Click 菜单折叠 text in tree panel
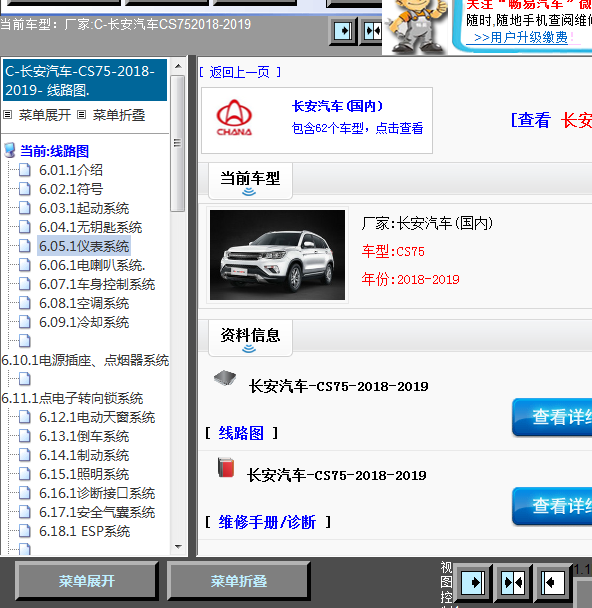 click(119, 115)
